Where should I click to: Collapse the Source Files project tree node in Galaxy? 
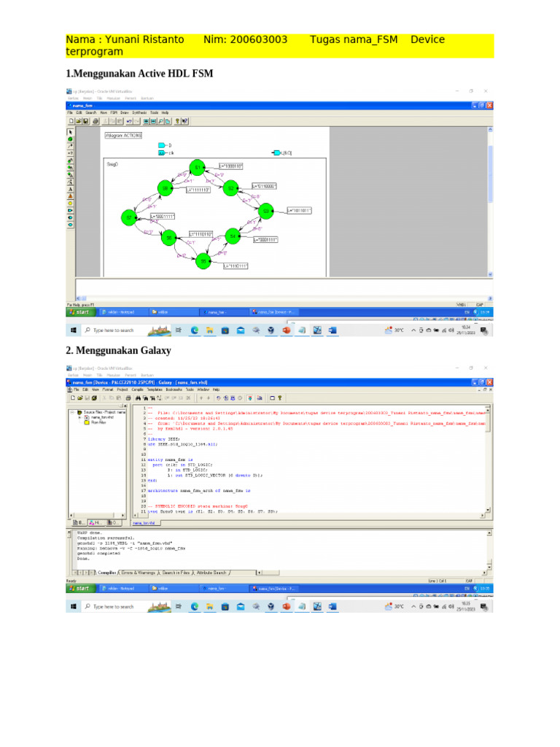click(x=72, y=412)
